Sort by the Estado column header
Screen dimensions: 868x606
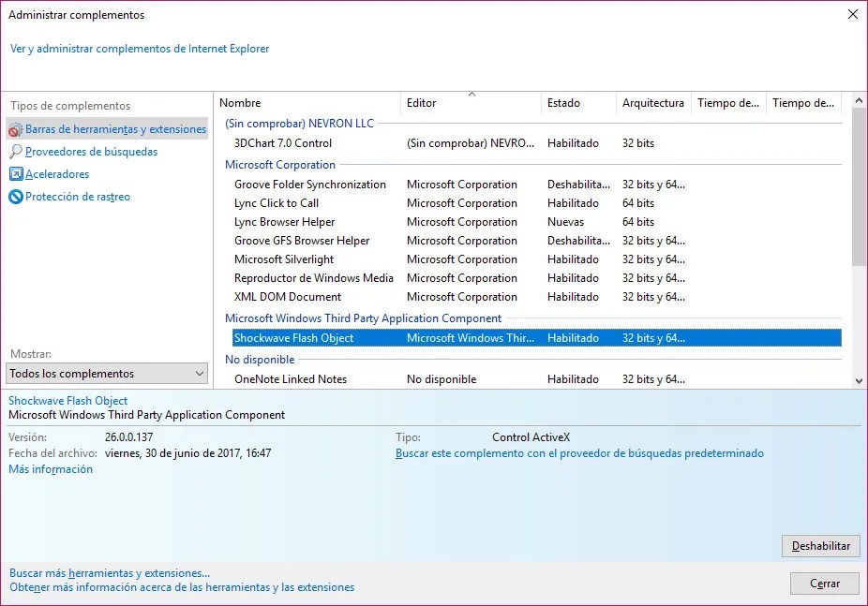click(578, 103)
